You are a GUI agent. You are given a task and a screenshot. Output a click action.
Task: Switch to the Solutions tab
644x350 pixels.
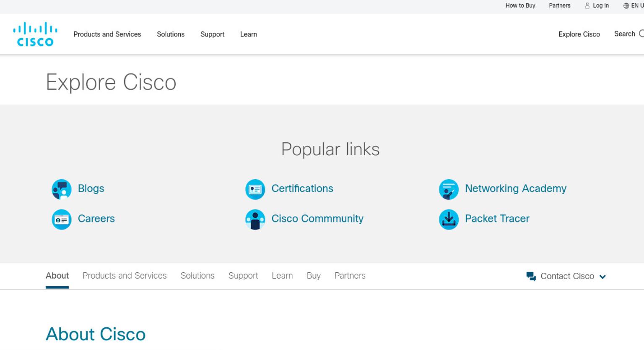pyautogui.click(x=197, y=276)
